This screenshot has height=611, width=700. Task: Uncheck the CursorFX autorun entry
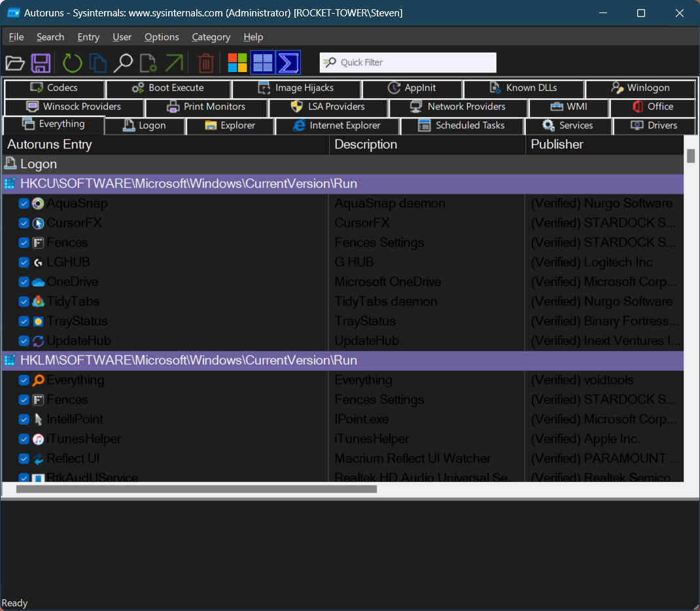click(24, 223)
